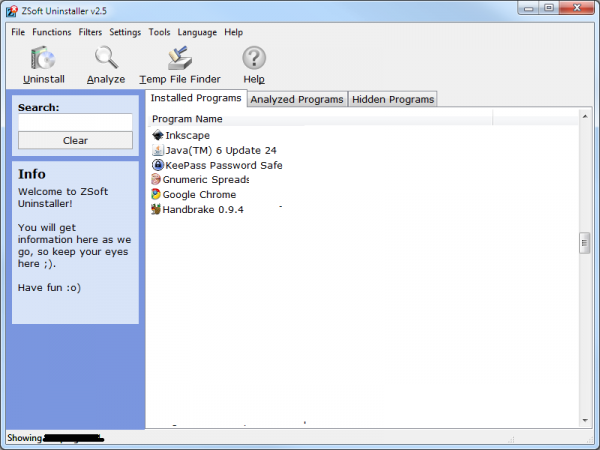Sort by the Program Name column header

[320, 119]
